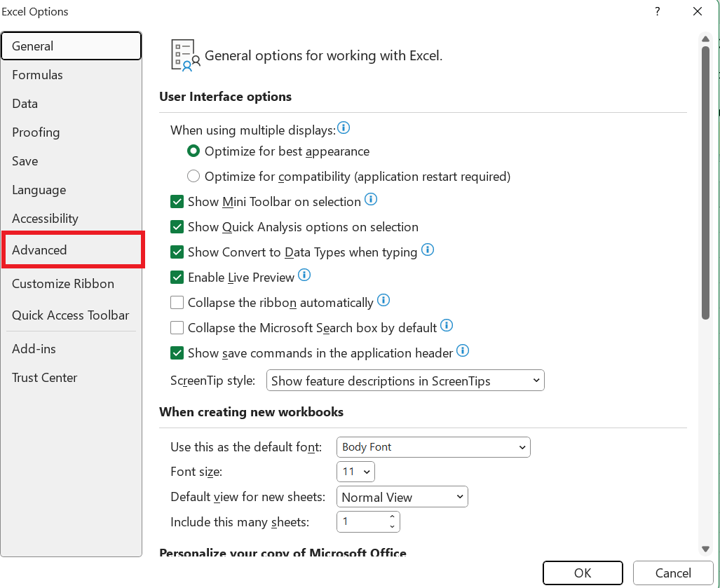
Task: Click the info icon next to Enable Live Preview
Action: 304,275
